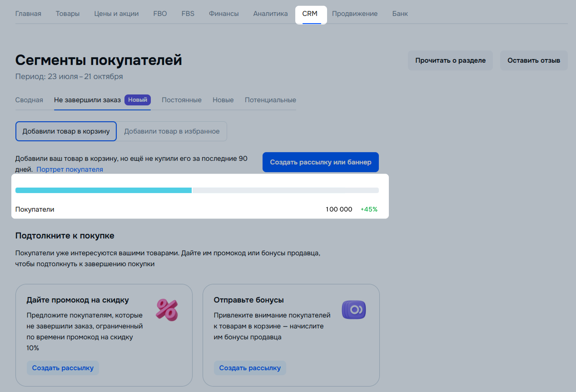Click the buyers progress bar
Image resolution: width=576 pixels, height=392 pixels.
click(197, 190)
